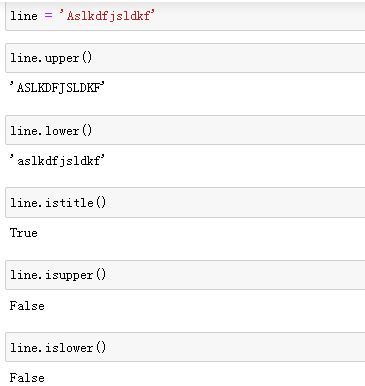Click the word lower in line.lower()
The image size is (365, 386).
[62, 130]
